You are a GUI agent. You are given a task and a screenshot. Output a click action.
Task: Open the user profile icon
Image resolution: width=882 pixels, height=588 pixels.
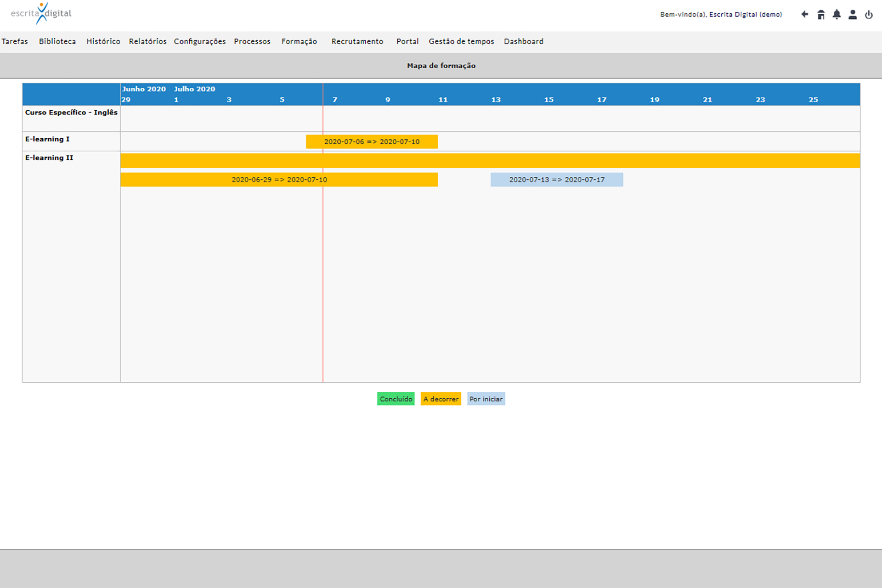click(853, 15)
